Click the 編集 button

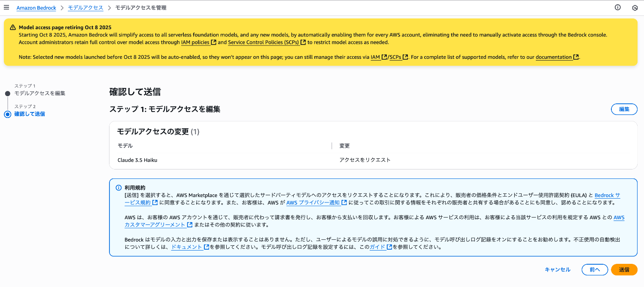click(x=624, y=109)
